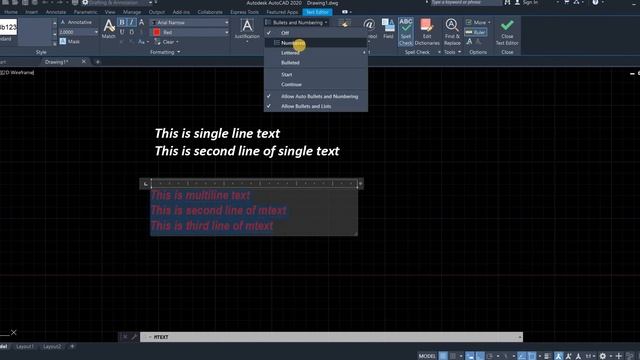Click the Field insert icon
The height and width of the screenshot is (360, 640).
[x=388, y=29]
